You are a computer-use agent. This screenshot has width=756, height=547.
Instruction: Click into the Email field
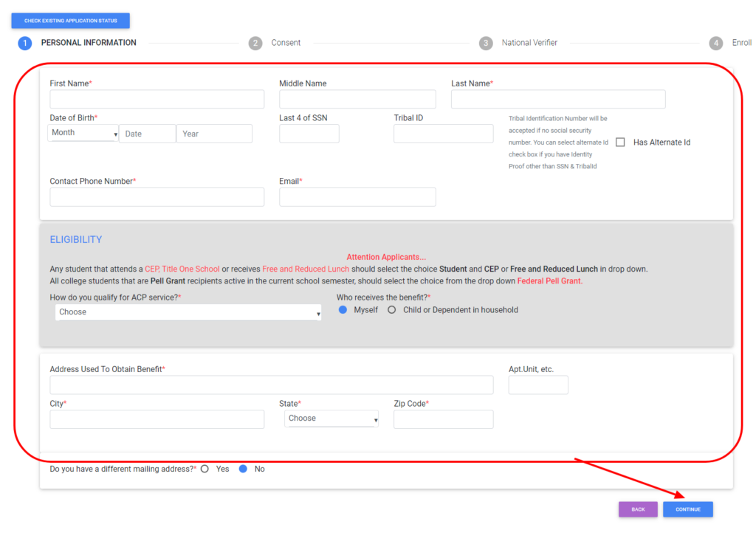pyautogui.click(x=357, y=197)
